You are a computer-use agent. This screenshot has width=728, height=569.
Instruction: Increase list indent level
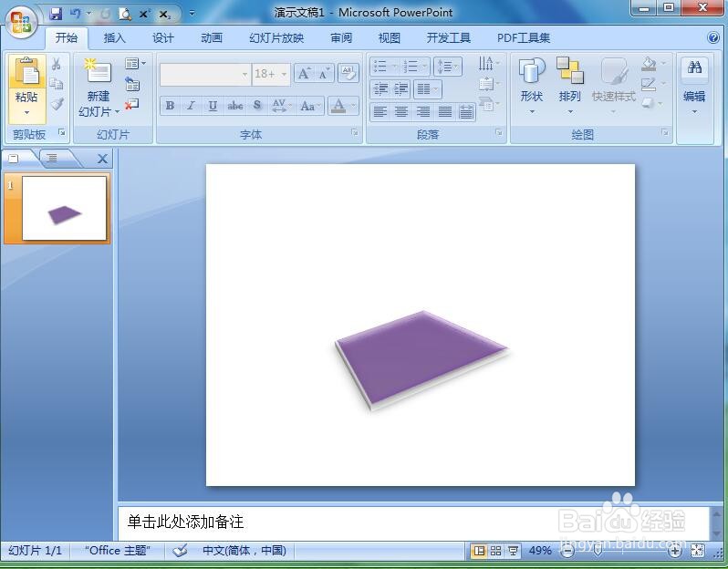click(400, 88)
